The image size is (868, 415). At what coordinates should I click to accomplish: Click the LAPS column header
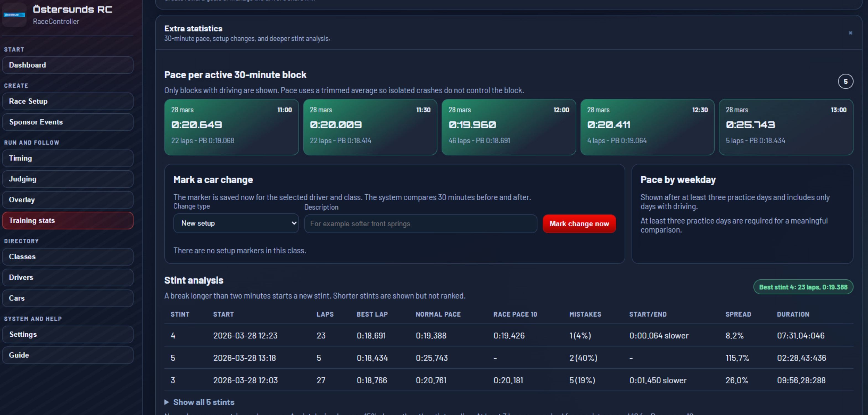point(325,314)
